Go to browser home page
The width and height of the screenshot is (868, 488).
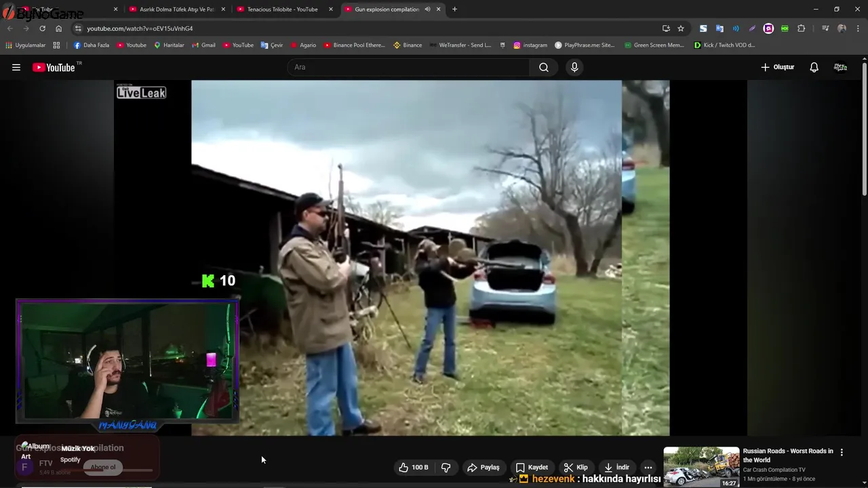[58, 28]
